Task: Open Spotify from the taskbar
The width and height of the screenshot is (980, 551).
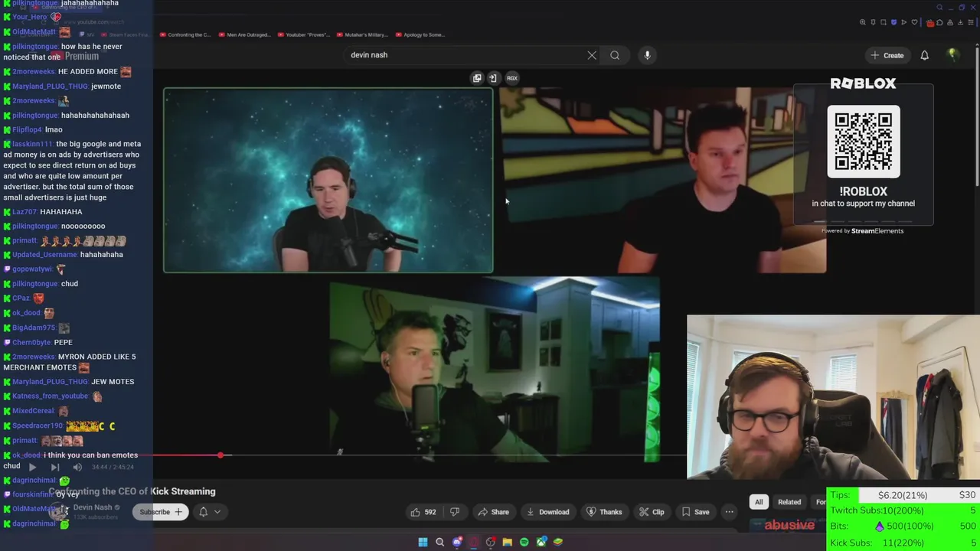Action: (x=524, y=542)
